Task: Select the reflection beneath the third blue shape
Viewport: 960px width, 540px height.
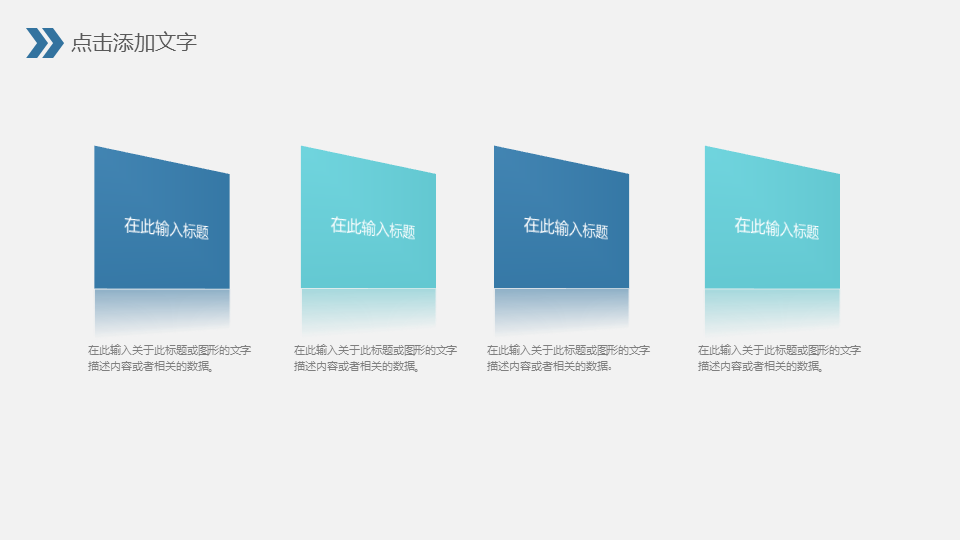Action: (x=561, y=308)
